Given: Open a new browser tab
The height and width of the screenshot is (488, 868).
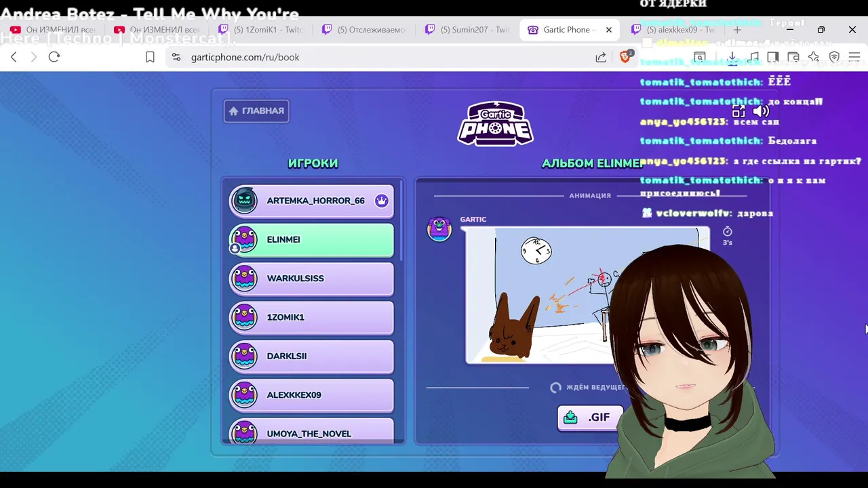Looking at the screenshot, I should pyautogui.click(x=737, y=30).
